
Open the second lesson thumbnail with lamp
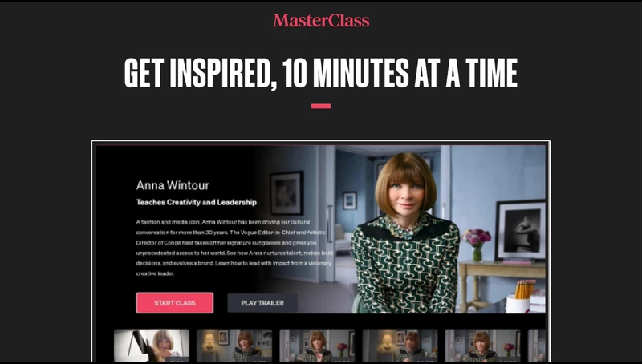coord(234,346)
